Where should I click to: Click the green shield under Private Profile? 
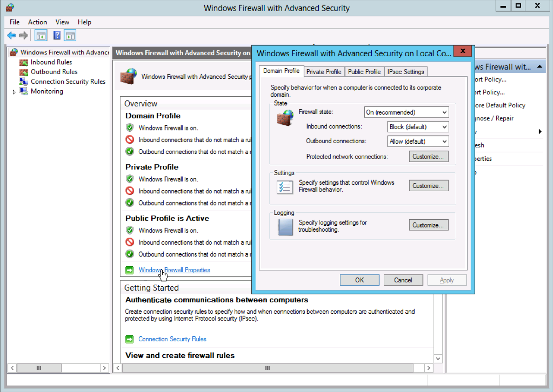(x=130, y=179)
